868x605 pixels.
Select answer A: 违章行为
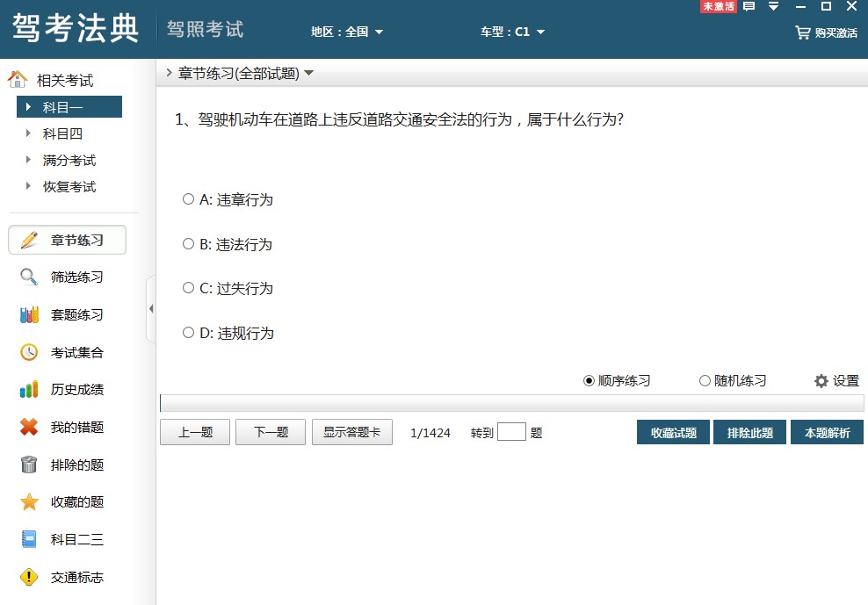(188, 199)
